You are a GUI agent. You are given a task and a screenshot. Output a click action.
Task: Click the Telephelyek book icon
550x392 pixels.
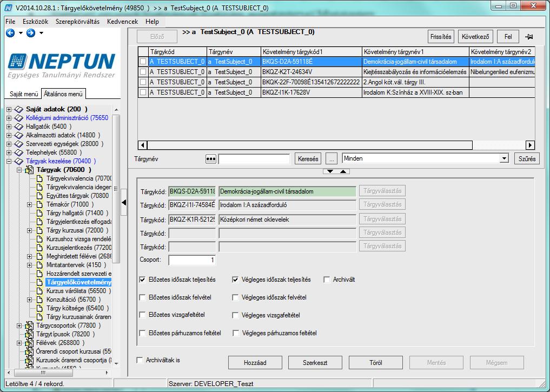(19, 152)
